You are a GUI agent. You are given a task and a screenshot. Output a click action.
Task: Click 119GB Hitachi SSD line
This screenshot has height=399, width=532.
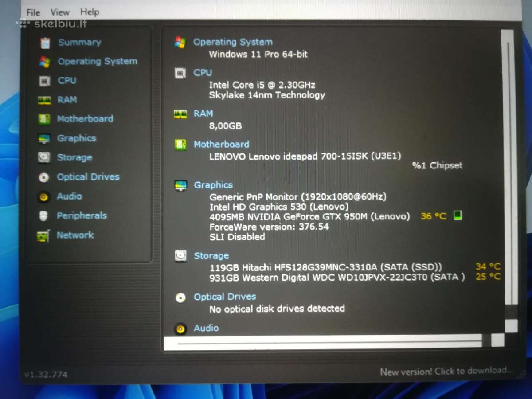click(x=326, y=267)
